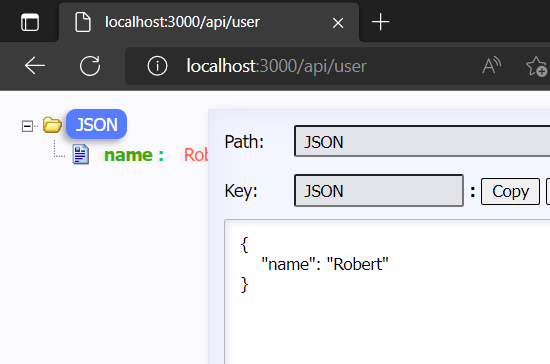This screenshot has height=364, width=550.
Task: Click the closing brace in JSON text
Action: tap(244, 284)
